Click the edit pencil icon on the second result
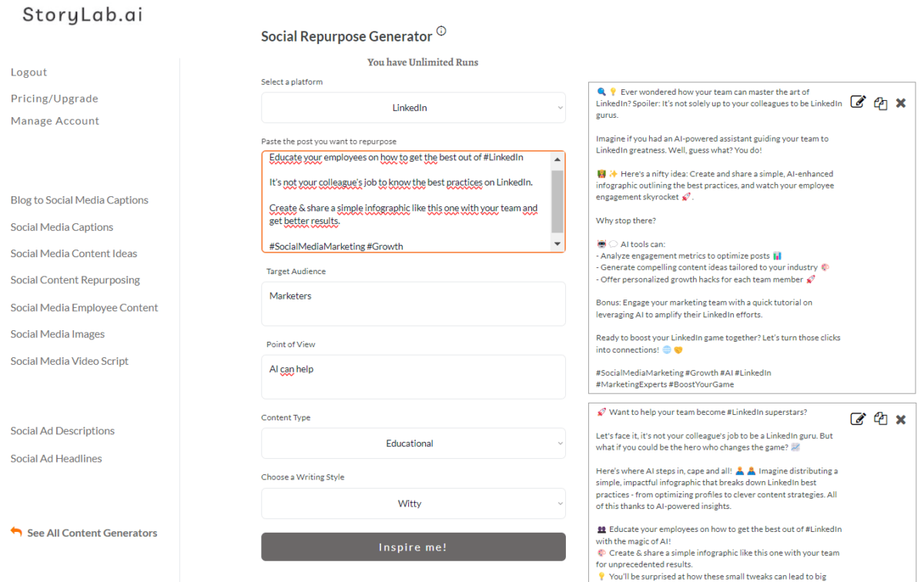Viewport: 924px width, 582px height. pyautogui.click(x=858, y=418)
